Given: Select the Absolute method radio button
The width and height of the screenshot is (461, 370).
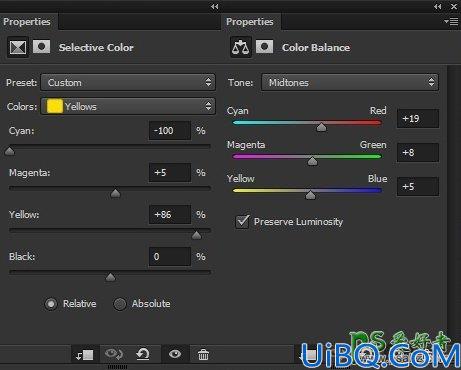Looking at the screenshot, I should click(120, 304).
